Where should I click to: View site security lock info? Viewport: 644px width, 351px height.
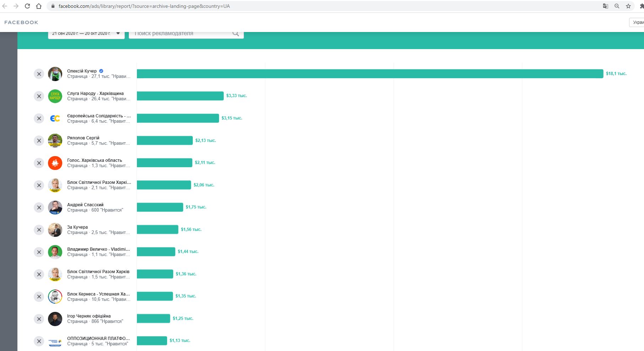(53, 6)
